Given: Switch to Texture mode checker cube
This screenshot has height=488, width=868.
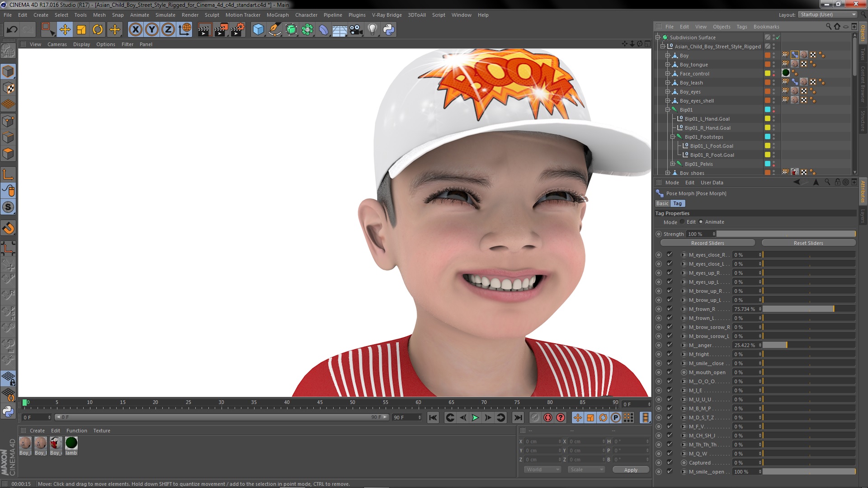Looking at the screenshot, I should [8, 88].
